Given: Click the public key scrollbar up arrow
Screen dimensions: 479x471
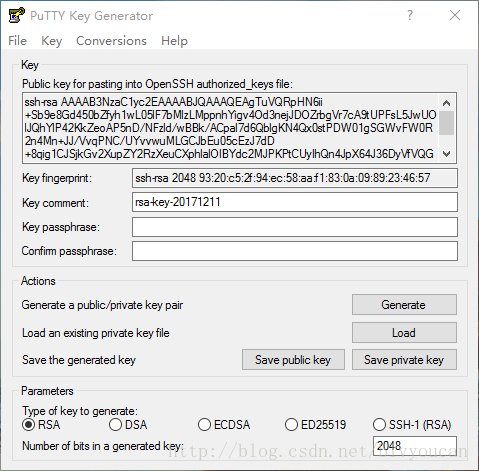Looking at the screenshot, I should 446,103.
